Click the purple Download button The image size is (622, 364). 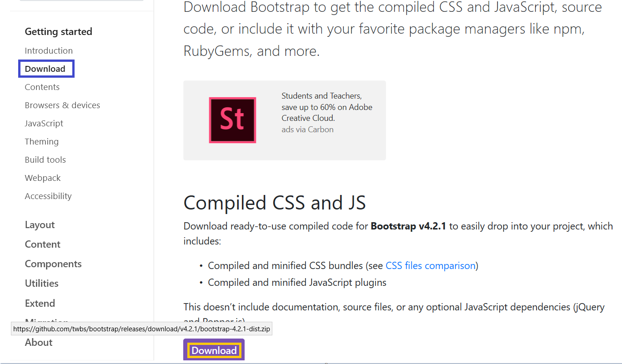214,350
